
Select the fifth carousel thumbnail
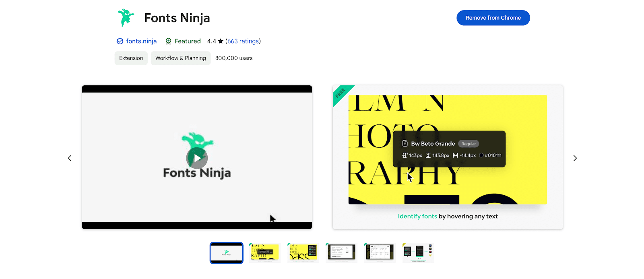pyautogui.click(x=380, y=253)
